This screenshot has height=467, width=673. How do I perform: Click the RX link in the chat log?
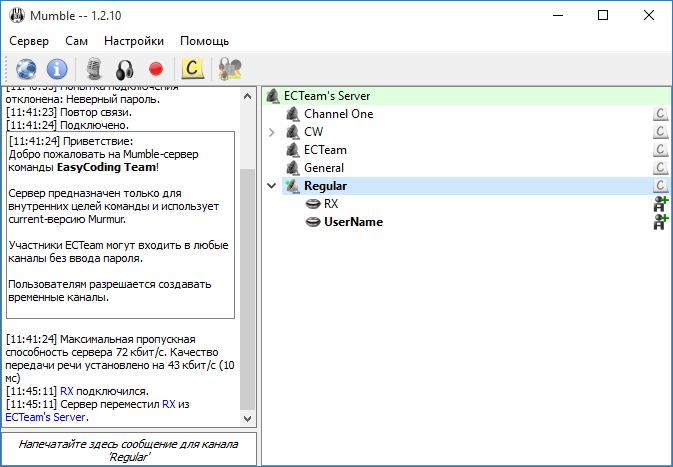[x=67, y=391]
